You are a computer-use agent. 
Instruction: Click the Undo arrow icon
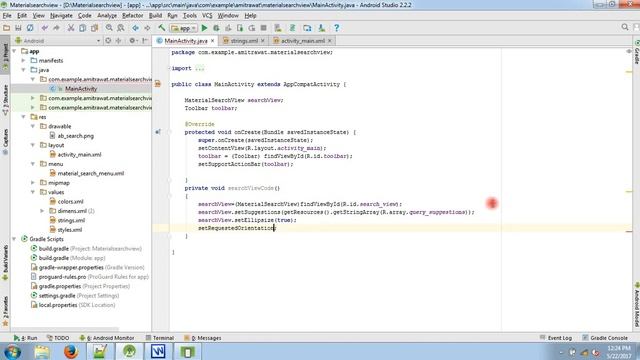[44, 28]
